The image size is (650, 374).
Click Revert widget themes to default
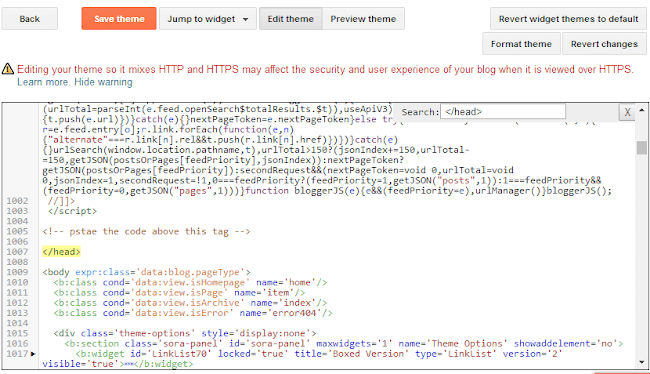pyautogui.click(x=568, y=19)
